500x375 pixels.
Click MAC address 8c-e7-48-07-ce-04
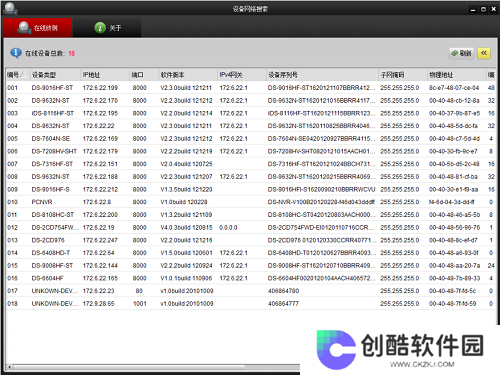pyautogui.click(x=454, y=88)
